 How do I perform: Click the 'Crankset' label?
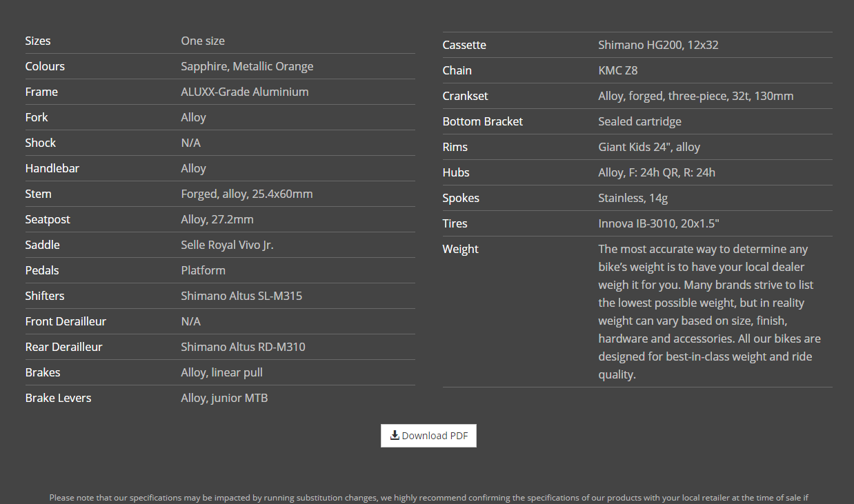(466, 96)
